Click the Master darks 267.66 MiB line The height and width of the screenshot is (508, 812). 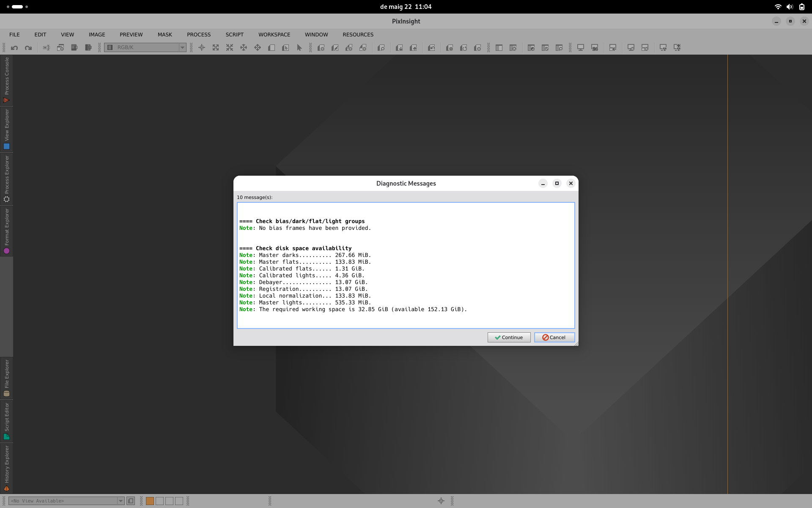(305, 255)
